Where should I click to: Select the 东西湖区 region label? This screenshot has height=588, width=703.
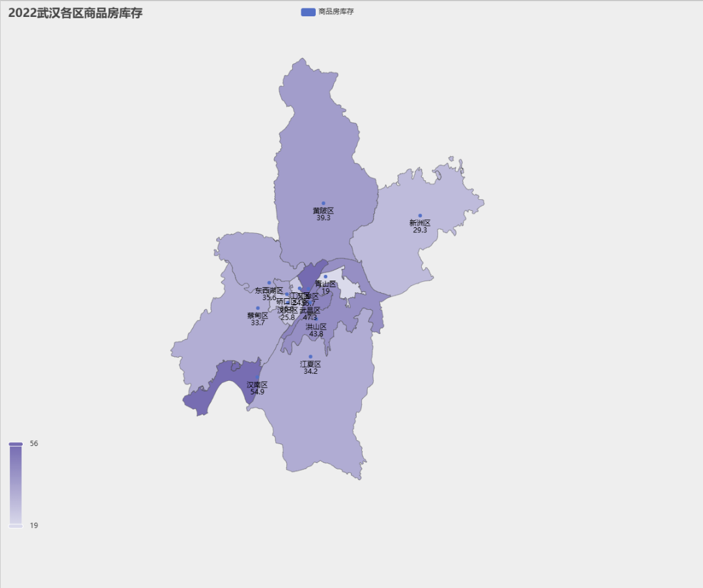click(269, 290)
